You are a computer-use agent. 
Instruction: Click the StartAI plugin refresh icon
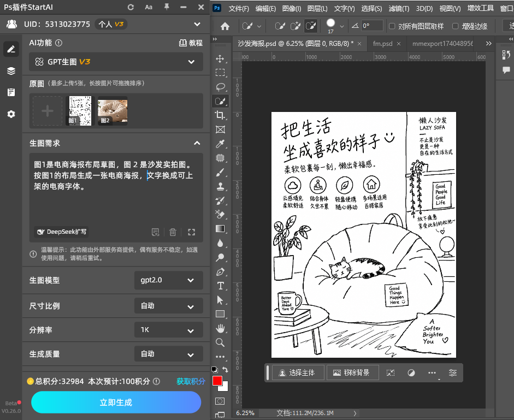pos(131,7)
